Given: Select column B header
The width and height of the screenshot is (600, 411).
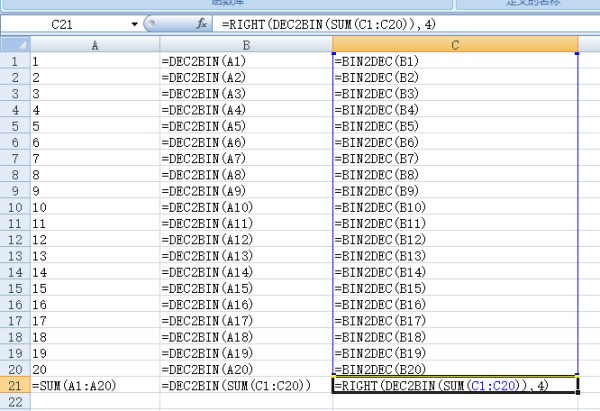Looking at the screenshot, I should (246, 45).
